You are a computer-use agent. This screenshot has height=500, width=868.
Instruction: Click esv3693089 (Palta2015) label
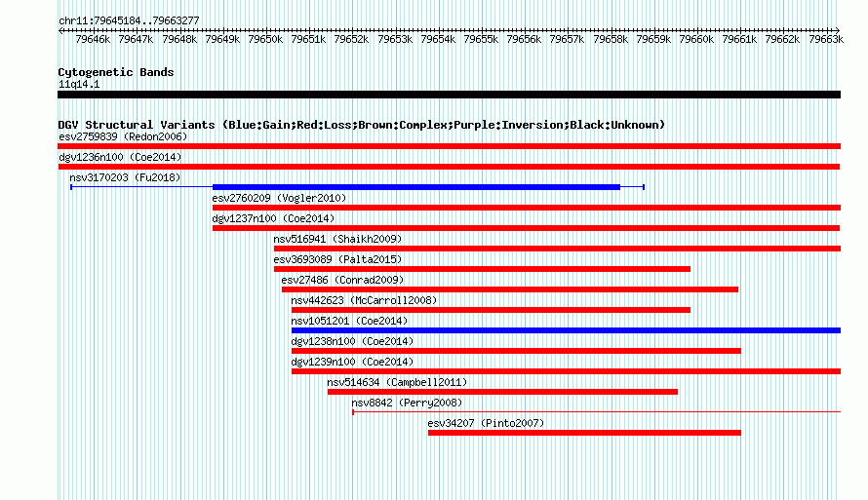337,259
